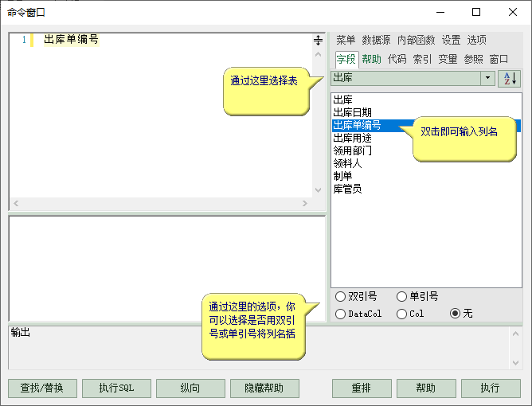Image resolution: width=532 pixels, height=406 pixels.
Task: Choose the DataCol radio button
Action: (x=341, y=314)
